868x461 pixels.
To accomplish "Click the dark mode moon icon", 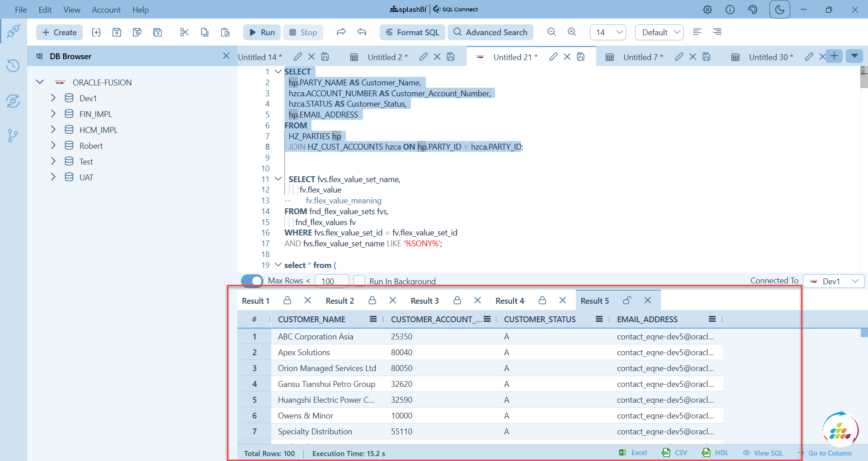I will (x=779, y=9).
